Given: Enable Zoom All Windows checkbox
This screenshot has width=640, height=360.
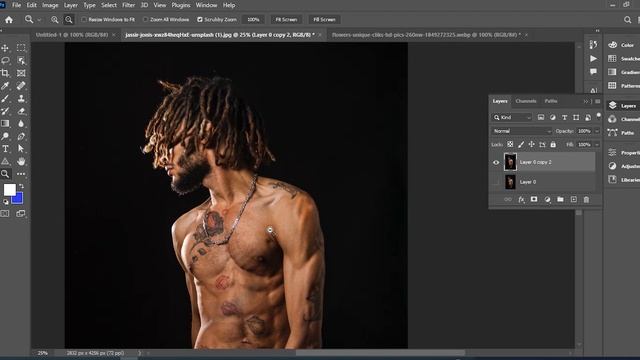Looking at the screenshot, I should (145, 20).
